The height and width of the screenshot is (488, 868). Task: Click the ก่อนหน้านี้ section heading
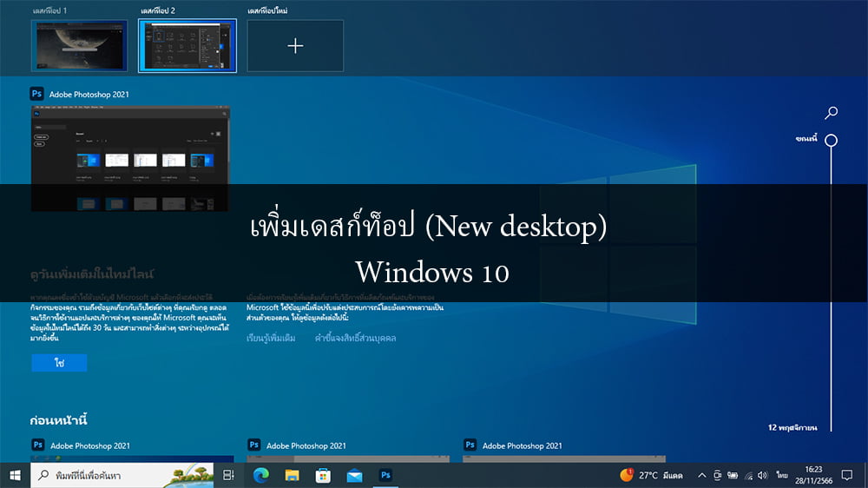58,420
